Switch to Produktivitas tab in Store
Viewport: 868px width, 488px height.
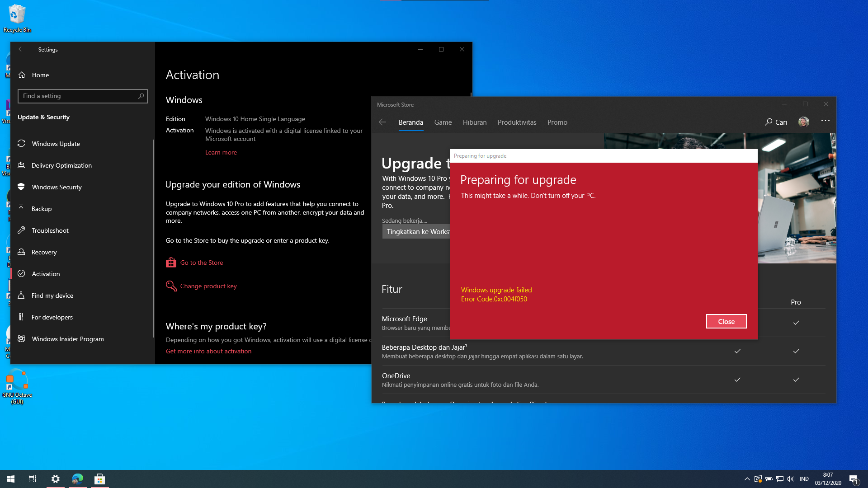click(x=517, y=122)
